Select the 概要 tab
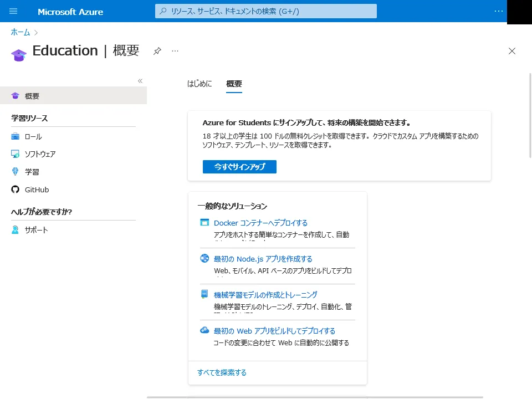 click(234, 84)
